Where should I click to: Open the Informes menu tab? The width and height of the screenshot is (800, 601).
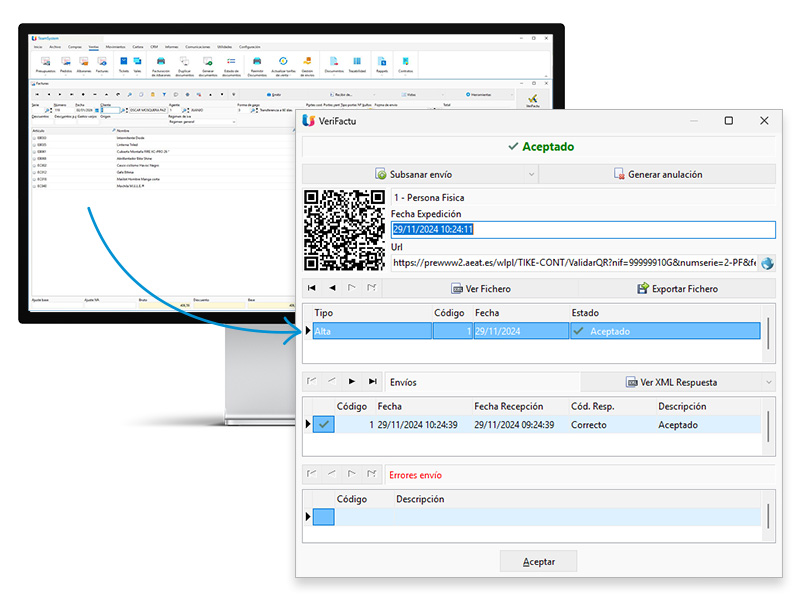coord(171,47)
